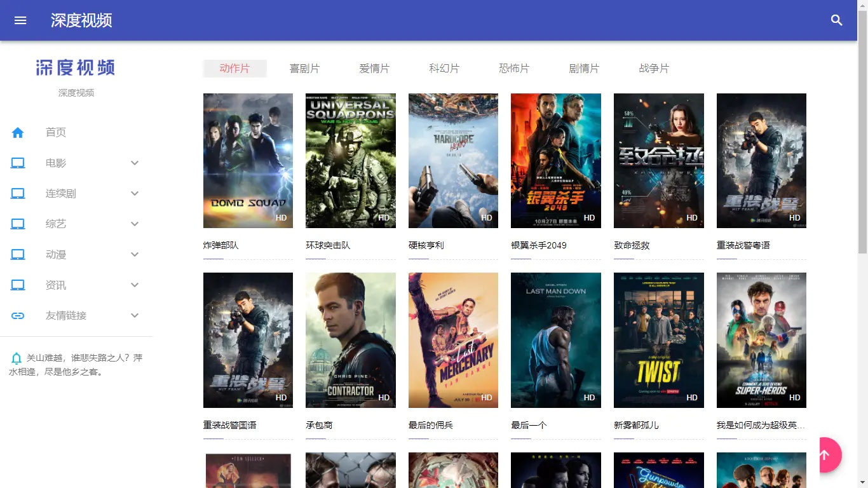Open the 最后的佣兵 title link

[x=431, y=425]
